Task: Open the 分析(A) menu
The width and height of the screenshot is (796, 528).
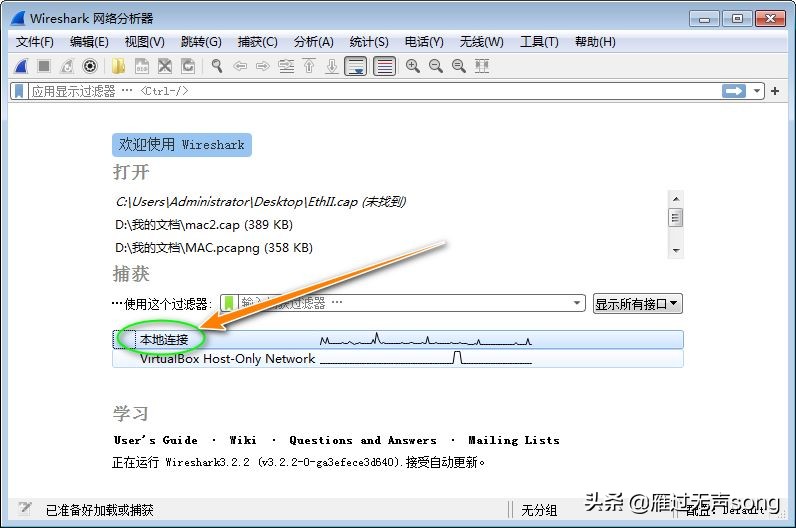Action: pos(314,42)
